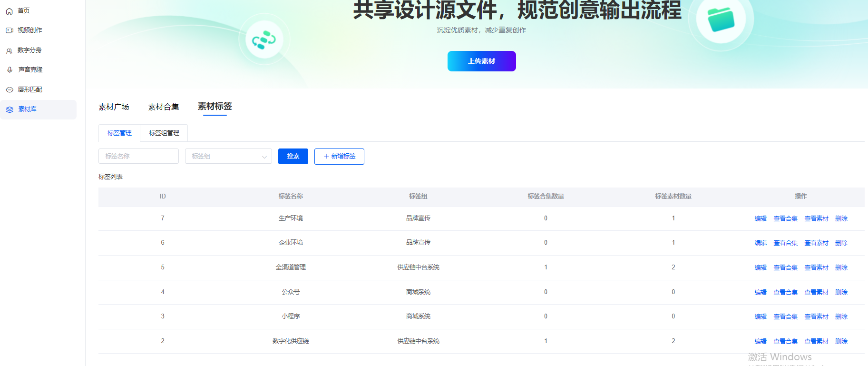The width and height of the screenshot is (868, 366).
Task: Open the 素材合集 tab
Action: [x=163, y=107]
